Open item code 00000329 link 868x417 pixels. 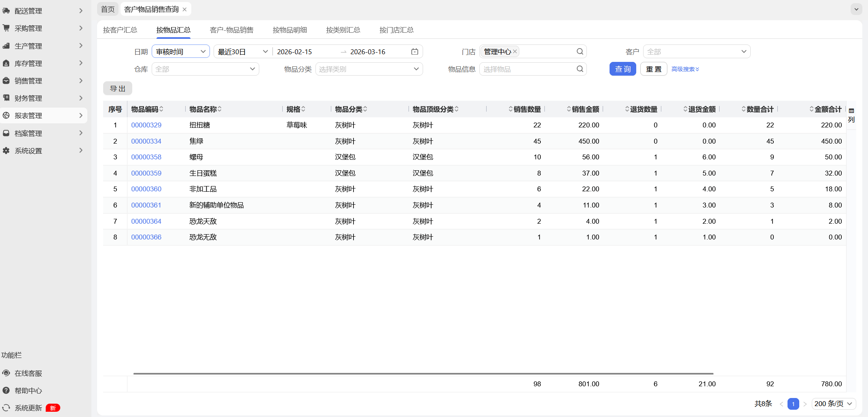pos(146,125)
